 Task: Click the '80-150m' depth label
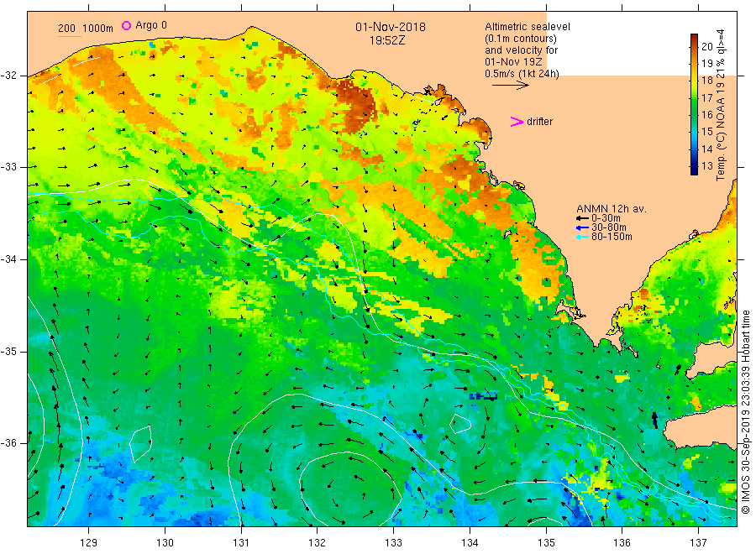[612, 237]
